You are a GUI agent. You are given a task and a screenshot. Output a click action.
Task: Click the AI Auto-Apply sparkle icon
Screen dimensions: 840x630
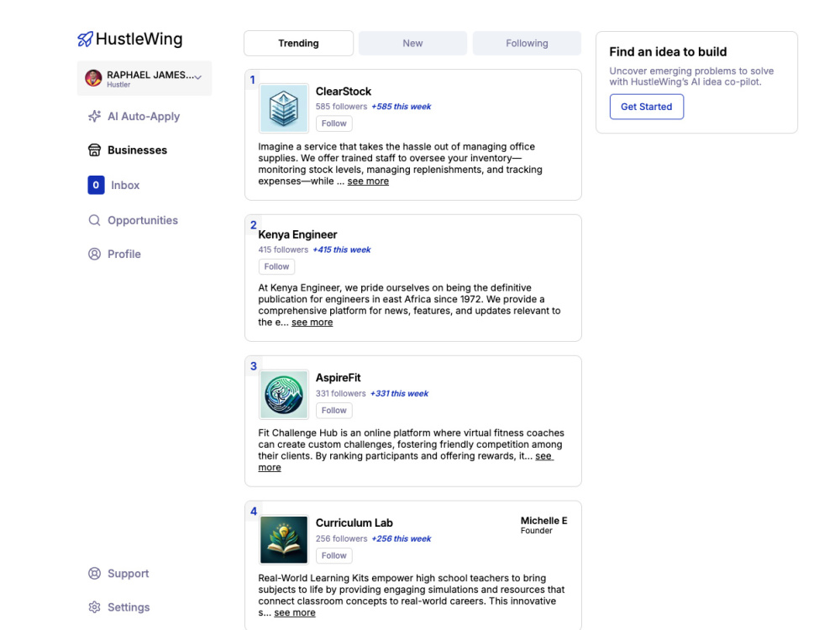[x=94, y=116]
